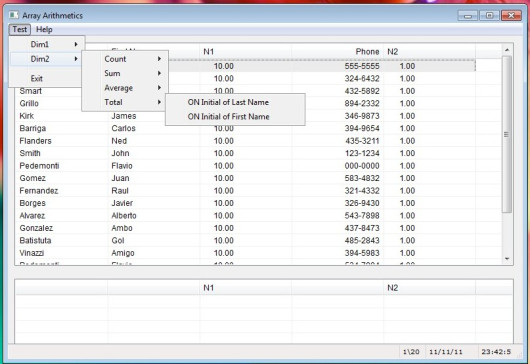Open the Test menu

(x=20, y=29)
